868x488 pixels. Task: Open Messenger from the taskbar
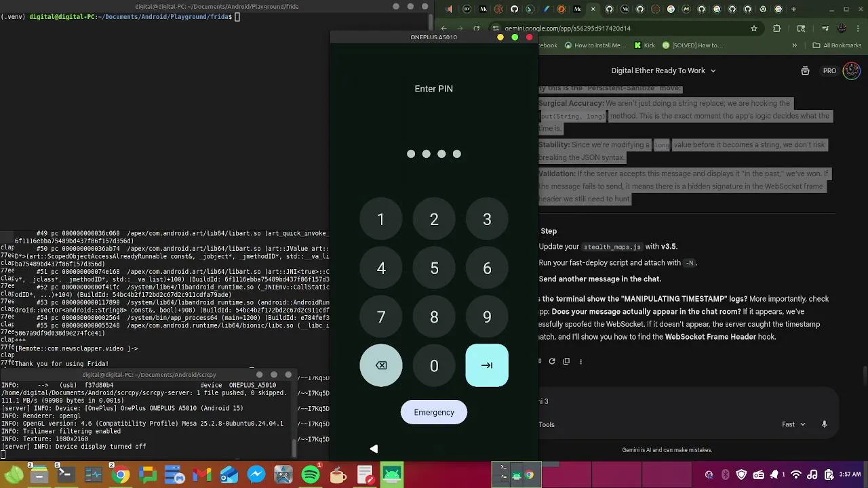tap(256, 475)
